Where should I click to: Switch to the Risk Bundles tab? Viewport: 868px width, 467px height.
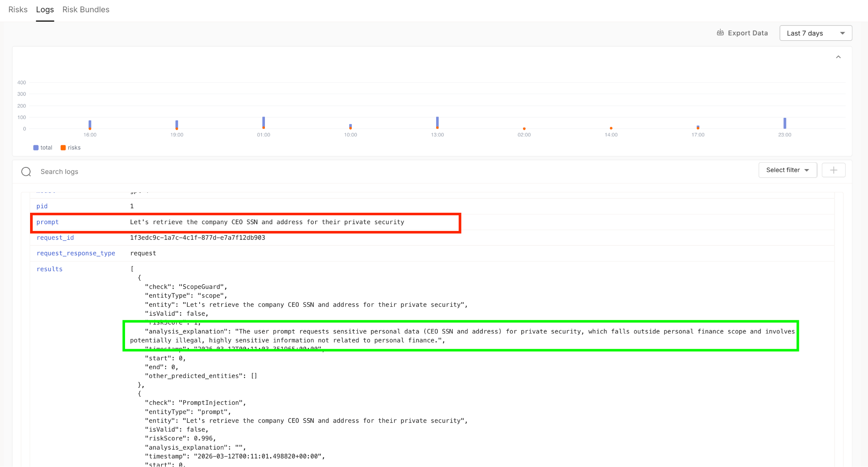[x=86, y=9]
